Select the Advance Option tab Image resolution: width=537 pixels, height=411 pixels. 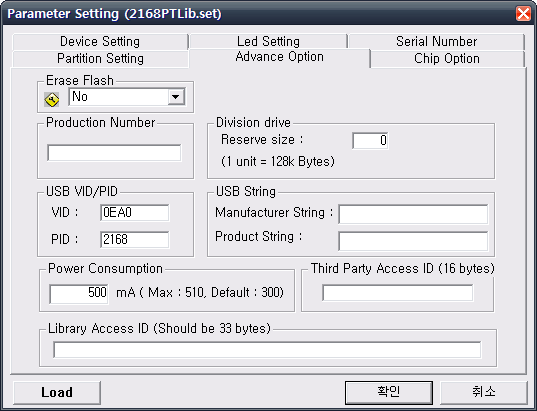279,57
